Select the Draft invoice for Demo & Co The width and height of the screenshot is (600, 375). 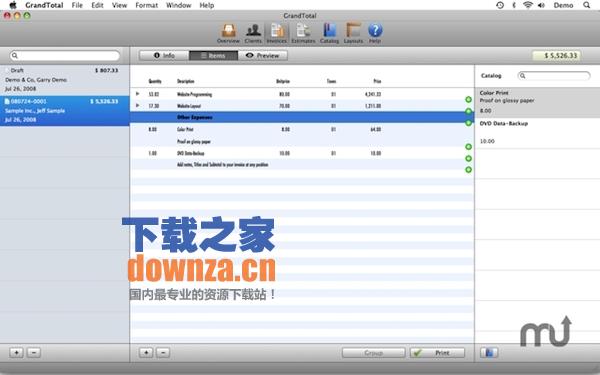click(65, 80)
